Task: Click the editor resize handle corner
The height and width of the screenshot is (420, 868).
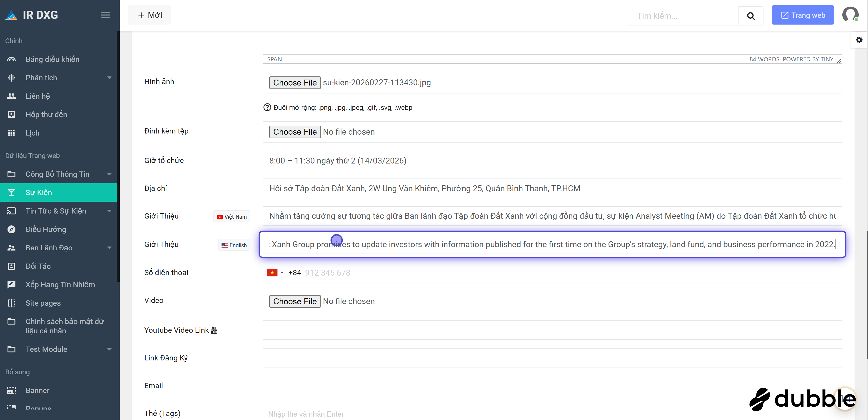Action: tap(839, 61)
